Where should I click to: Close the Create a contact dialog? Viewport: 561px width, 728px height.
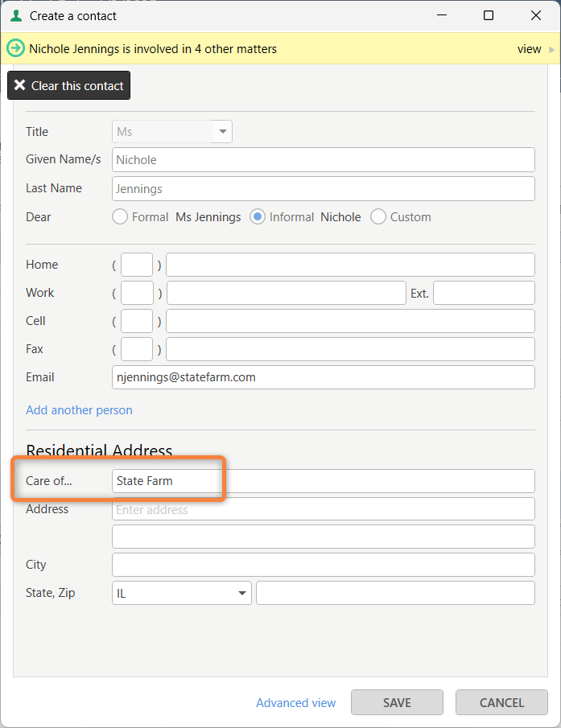click(536, 15)
